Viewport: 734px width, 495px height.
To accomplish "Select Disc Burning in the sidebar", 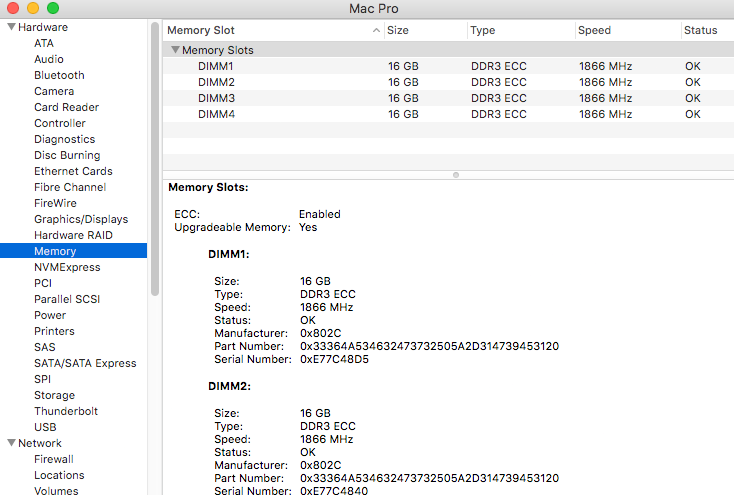I will pyautogui.click(x=67, y=155).
